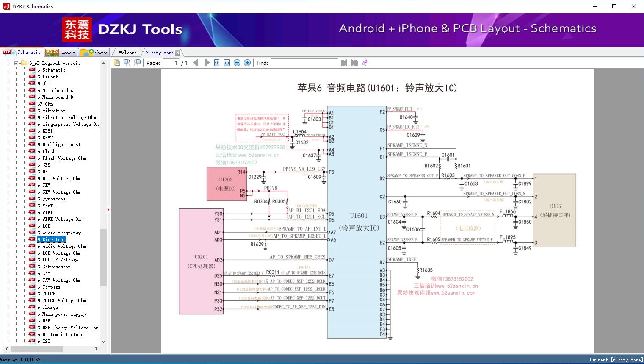
Task: Click the tree horizontal scroll left arrow
Action: point(6,349)
